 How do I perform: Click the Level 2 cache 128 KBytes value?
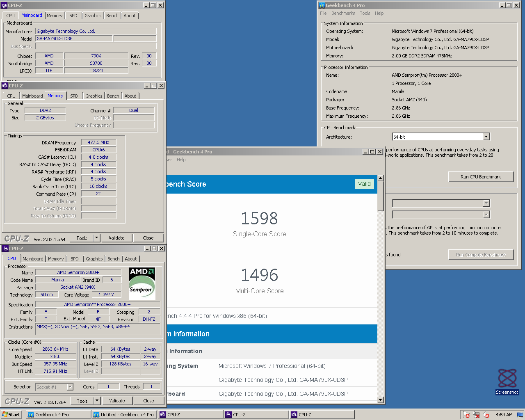[120, 364]
